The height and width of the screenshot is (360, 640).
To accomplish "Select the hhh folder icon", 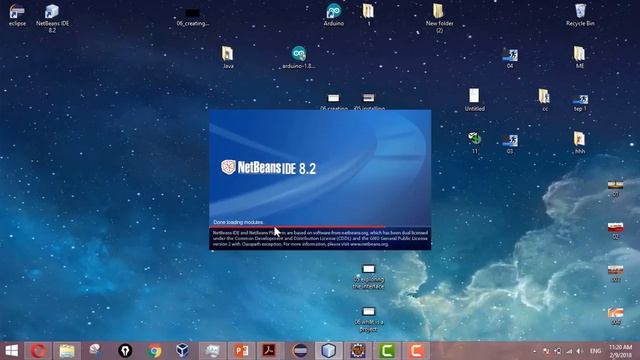I will point(580,143).
